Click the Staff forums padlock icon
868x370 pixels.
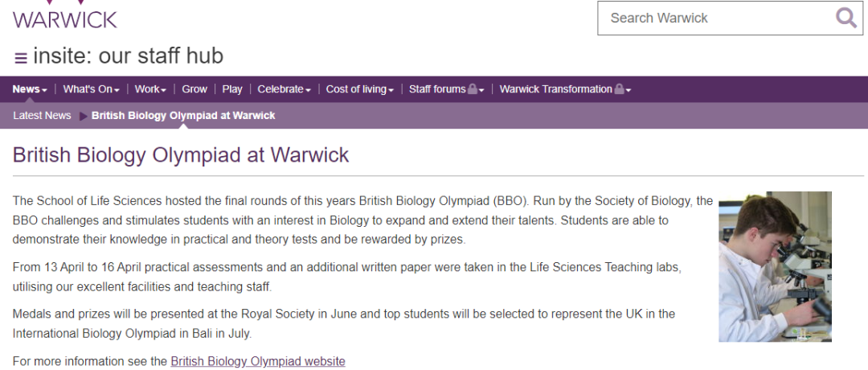click(x=473, y=88)
